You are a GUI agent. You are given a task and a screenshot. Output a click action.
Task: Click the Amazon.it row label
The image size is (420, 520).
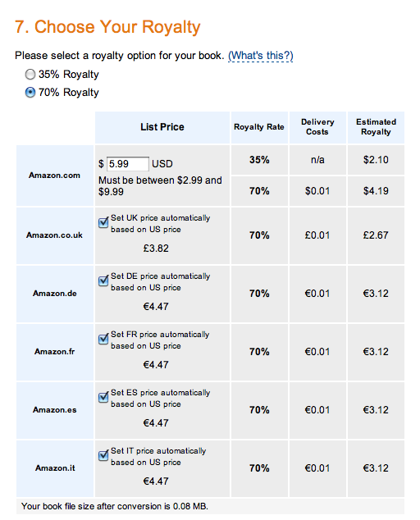pos(55,468)
